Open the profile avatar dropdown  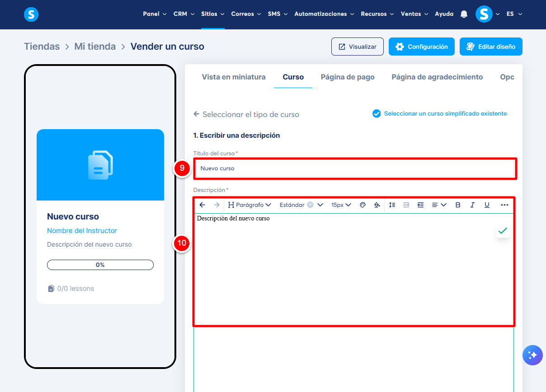[x=487, y=14]
